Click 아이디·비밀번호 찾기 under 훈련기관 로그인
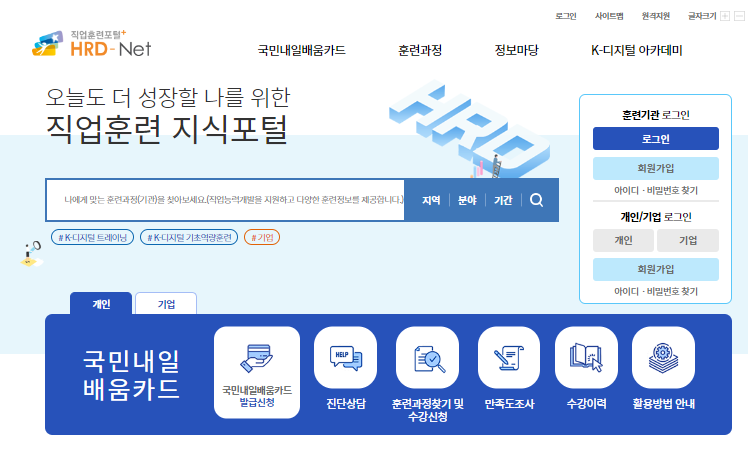Image resolution: width=748 pixels, height=459 pixels. (x=655, y=190)
